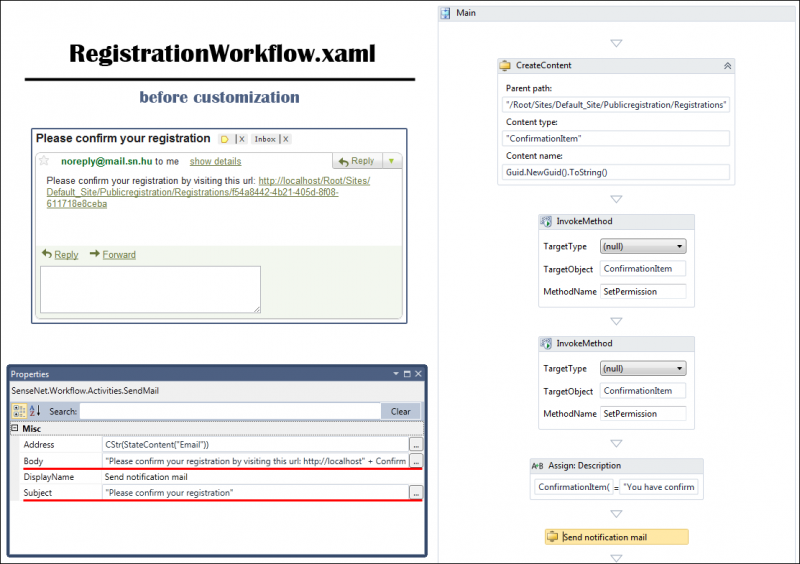Screen dimensions: 800x564
Task: Click the Assign value "You have confirm" field
Action: point(659,487)
